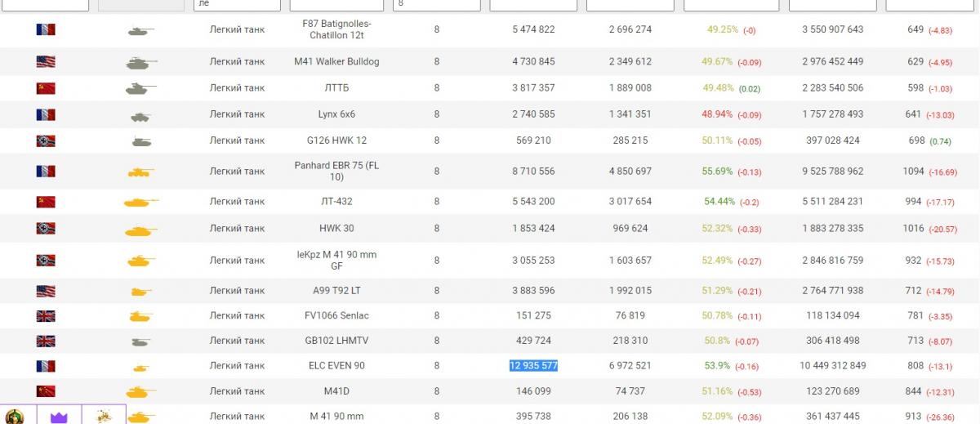The width and height of the screenshot is (980, 424).
Task: Click the grey tank icon for G126 HWK 12
Action: point(141,141)
